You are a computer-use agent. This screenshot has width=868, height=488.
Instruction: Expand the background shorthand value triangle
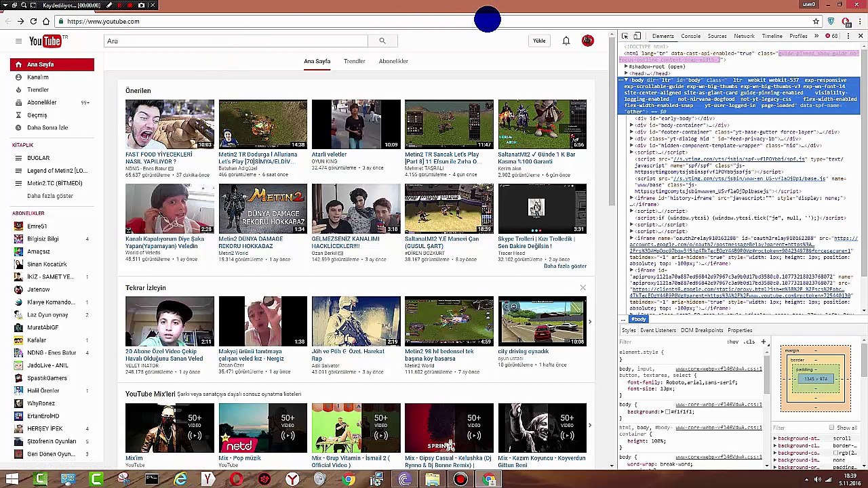pyautogui.click(x=663, y=411)
